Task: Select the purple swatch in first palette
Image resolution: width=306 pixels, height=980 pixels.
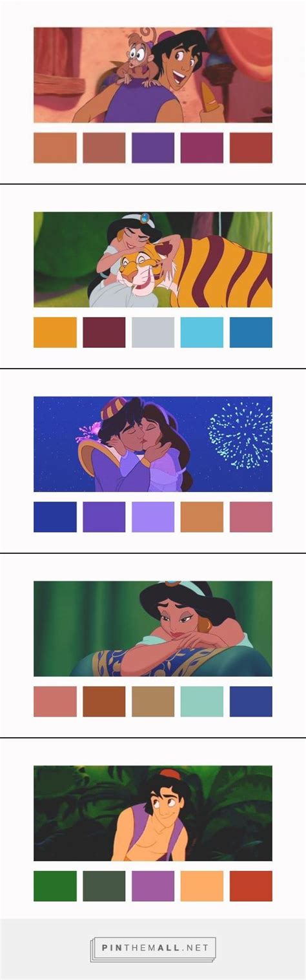Action: (153, 148)
